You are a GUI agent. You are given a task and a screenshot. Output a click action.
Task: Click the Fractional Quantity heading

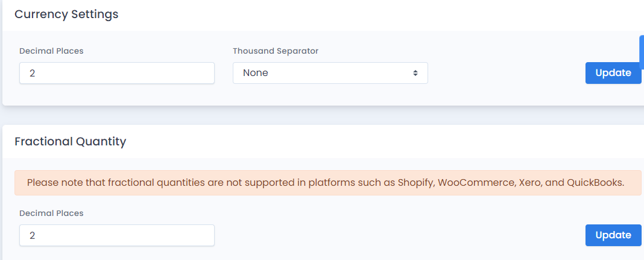coord(70,142)
